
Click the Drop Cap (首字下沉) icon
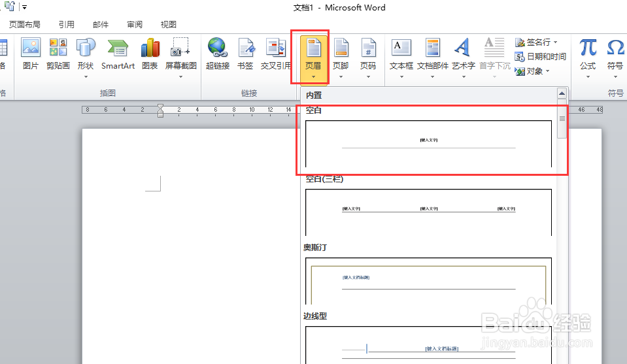click(x=494, y=48)
